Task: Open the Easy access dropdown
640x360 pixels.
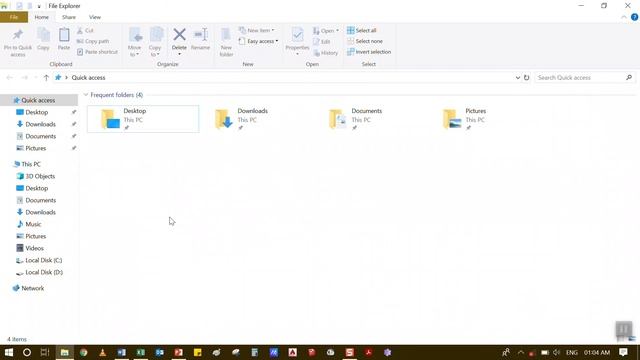Action: click(x=258, y=41)
